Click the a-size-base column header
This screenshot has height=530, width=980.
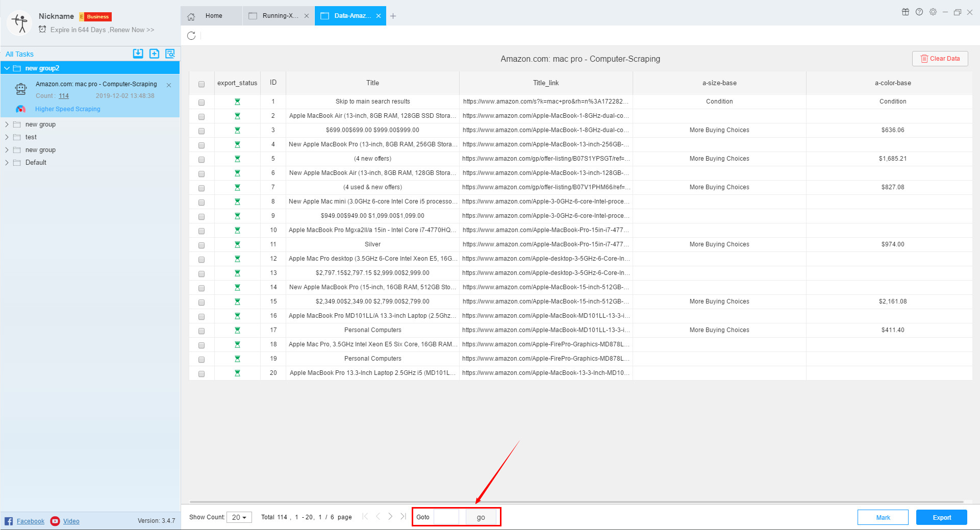[x=719, y=83]
